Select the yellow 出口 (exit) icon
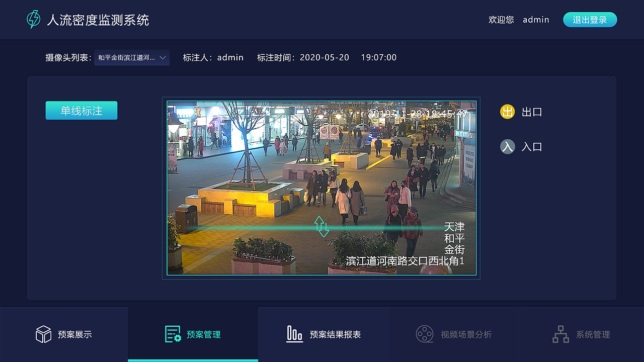This screenshot has height=362, width=644. pyautogui.click(x=508, y=112)
